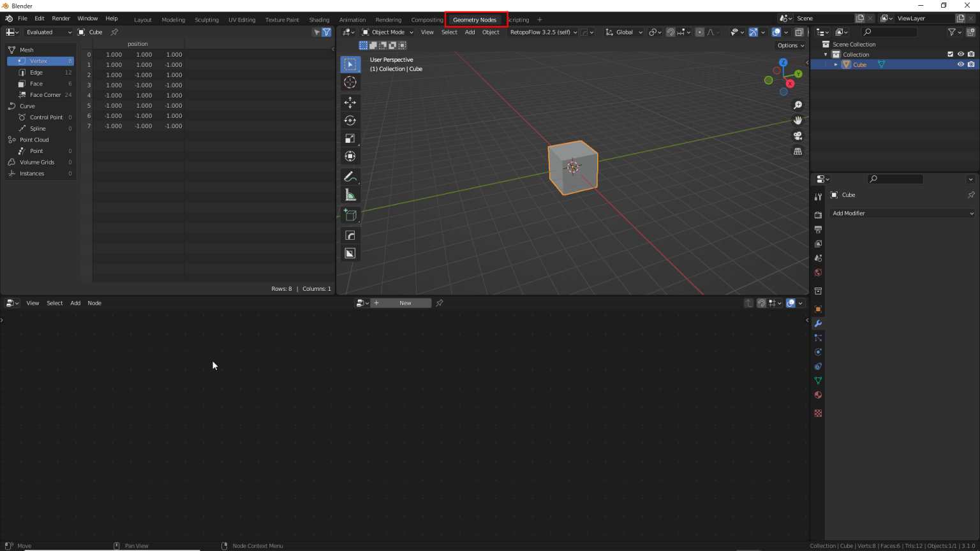
Task: Disable Collection rendering via camera toggle
Action: coord(972,54)
